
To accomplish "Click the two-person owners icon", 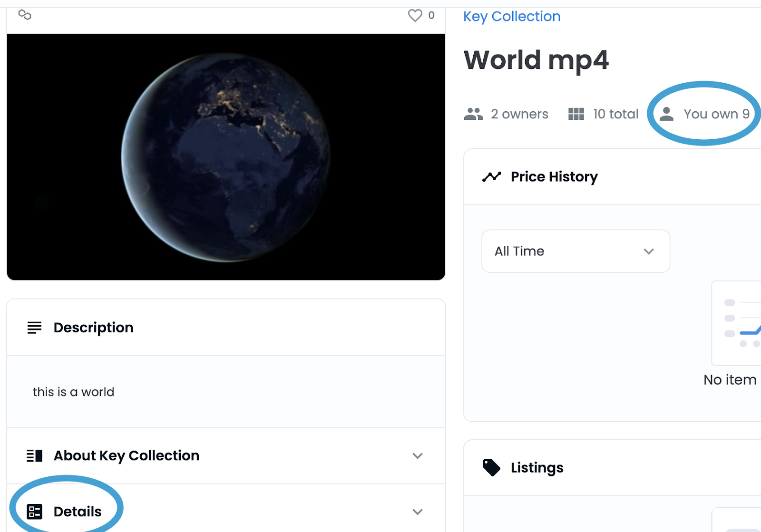I will [474, 114].
